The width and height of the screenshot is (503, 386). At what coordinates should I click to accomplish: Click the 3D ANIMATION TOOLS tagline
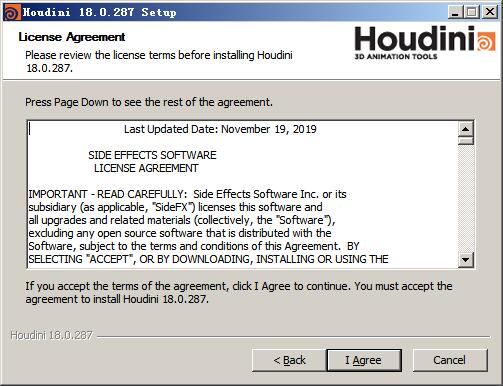pos(396,57)
